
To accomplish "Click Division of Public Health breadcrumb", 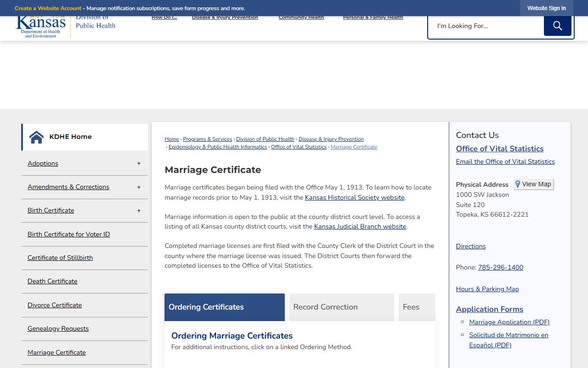I will (265, 139).
